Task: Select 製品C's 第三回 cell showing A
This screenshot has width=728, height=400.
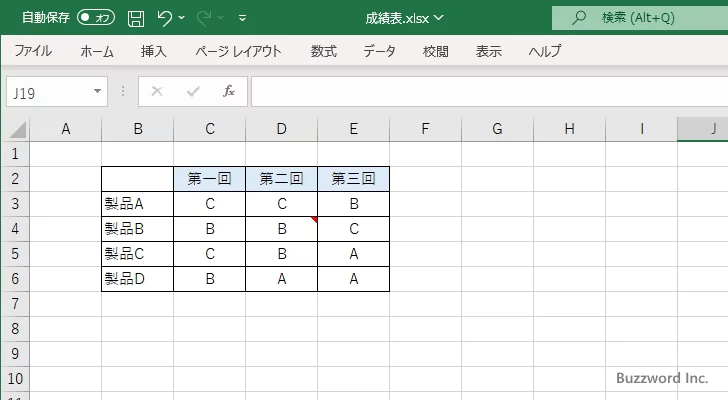Action: [x=353, y=254]
